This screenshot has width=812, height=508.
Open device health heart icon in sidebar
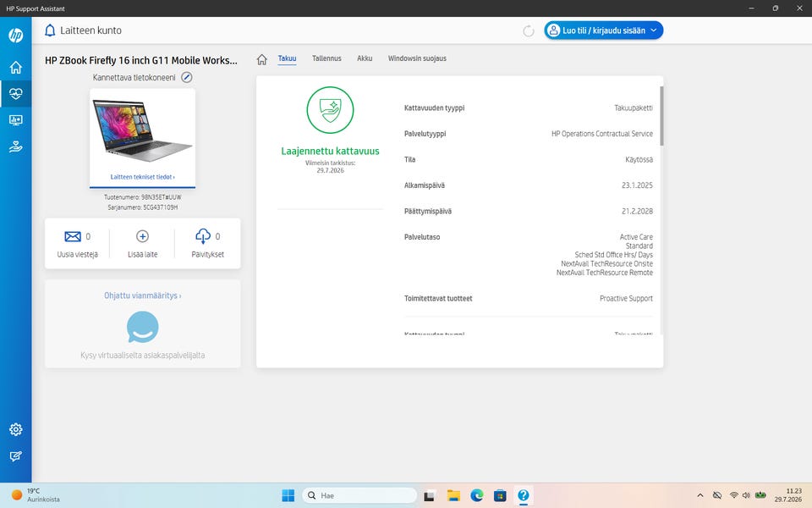click(15, 94)
